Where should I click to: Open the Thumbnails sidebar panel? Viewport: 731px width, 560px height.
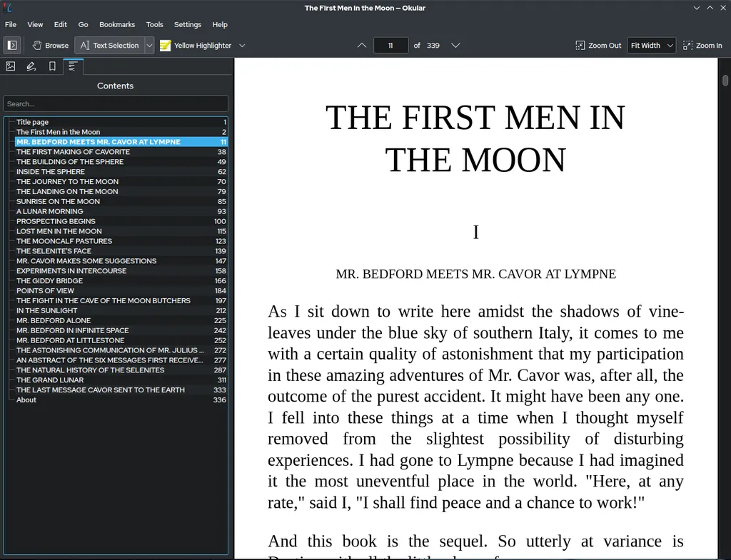coord(11,66)
